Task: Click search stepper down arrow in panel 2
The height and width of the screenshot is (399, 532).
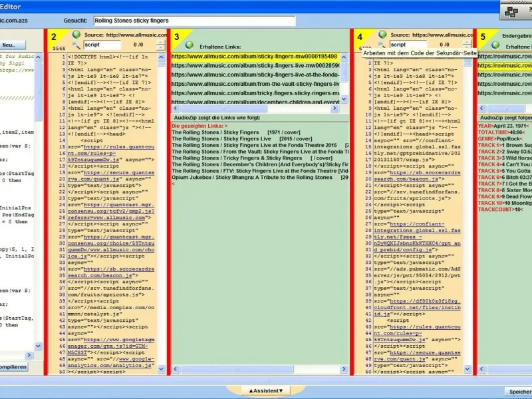Action: pyautogui.click(x=160, y=47)
